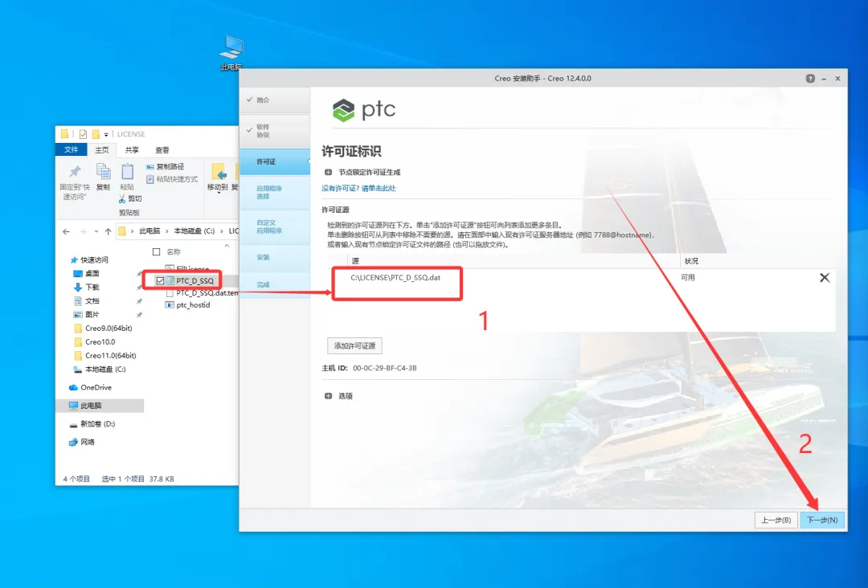Select the 许可证 step in the installer sidebar
The height and width of the screenshot is (588, 868).
coord(275,161)
